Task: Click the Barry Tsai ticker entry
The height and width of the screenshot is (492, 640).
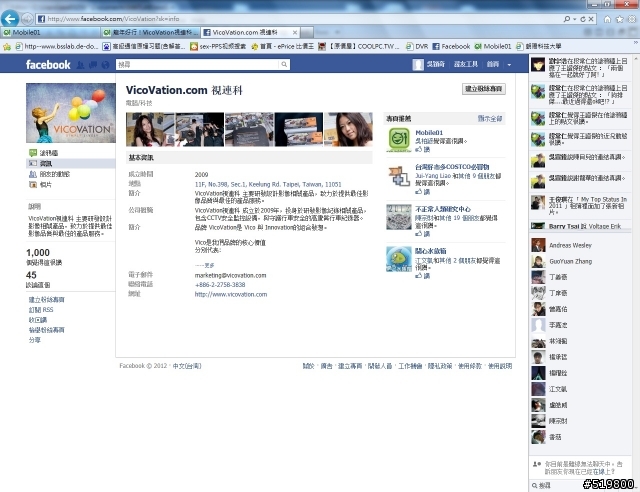Action: (580, 226)
